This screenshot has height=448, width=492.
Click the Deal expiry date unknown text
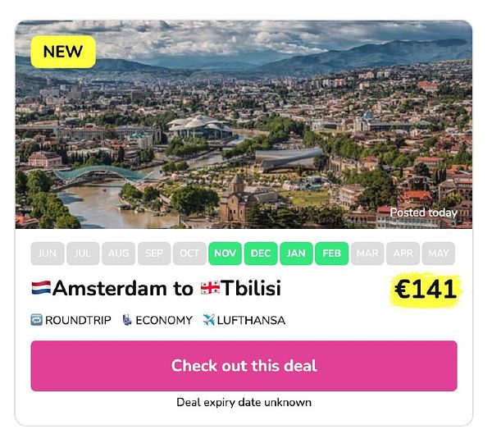[244, 403]
